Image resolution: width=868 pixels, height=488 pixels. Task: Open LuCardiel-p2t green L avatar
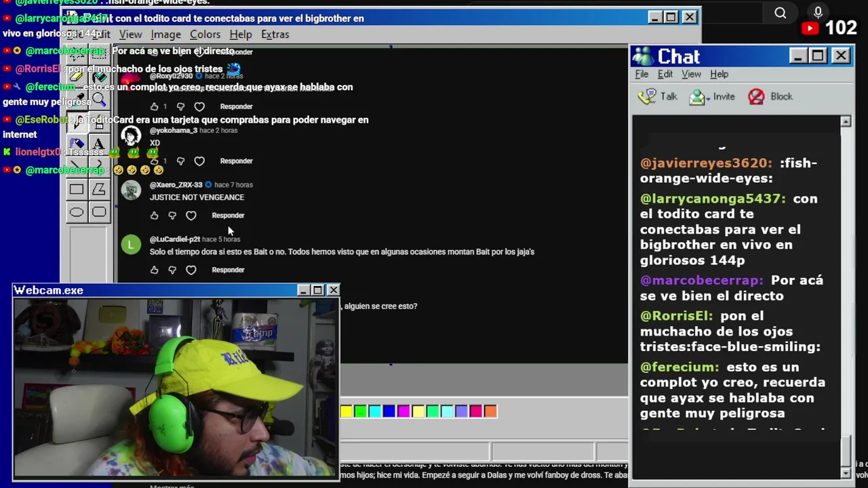[131, 245]
